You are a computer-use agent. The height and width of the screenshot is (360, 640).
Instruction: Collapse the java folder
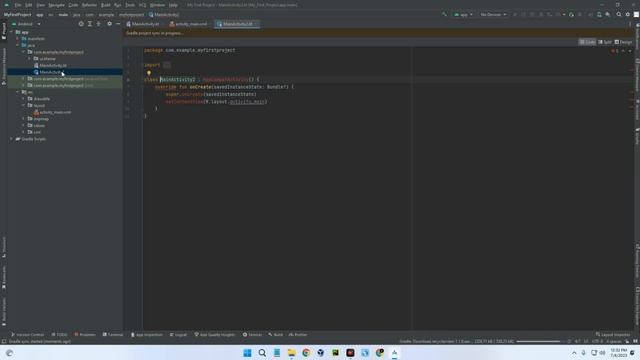[x=18, y=45]
